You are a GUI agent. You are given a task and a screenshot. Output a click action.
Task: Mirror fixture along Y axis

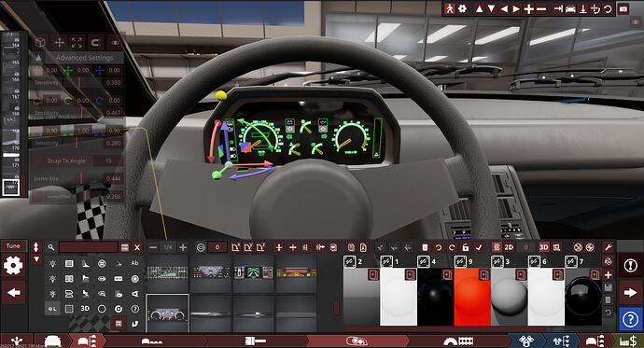[248, 247]
